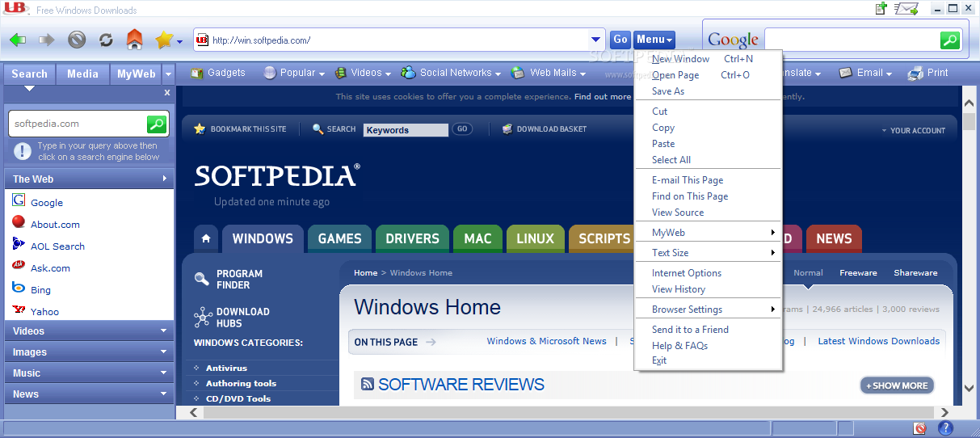Open the favorites star dropdown arrow

[179, 41]
